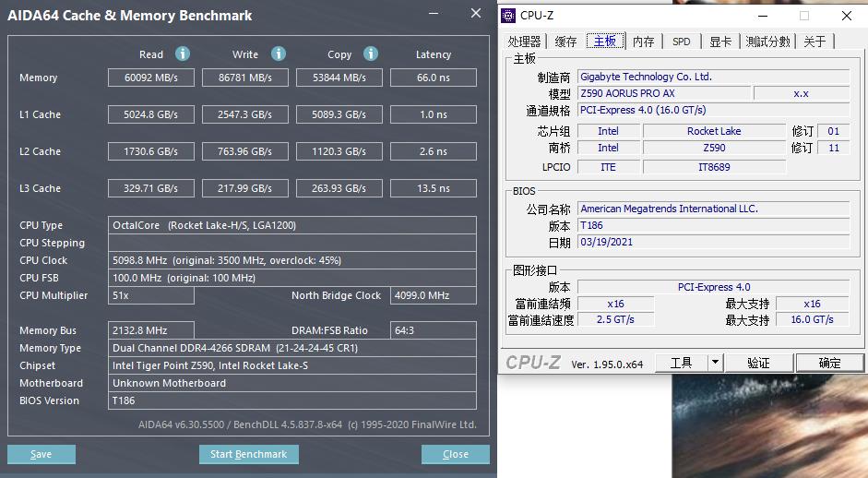Click the model field Z590 AORUS PRO AX
Image resolution: width=868 pixels, height=478 pixels.
click(664, 93)
